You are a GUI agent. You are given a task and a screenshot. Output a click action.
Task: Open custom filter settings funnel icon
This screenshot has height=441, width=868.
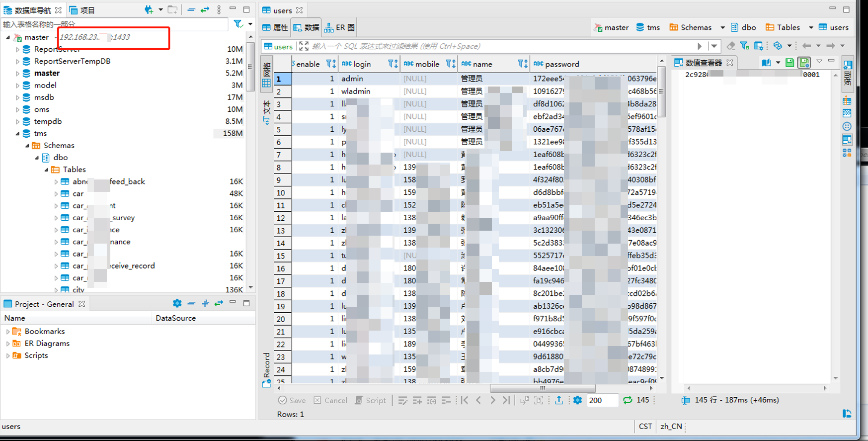[744, 46]
